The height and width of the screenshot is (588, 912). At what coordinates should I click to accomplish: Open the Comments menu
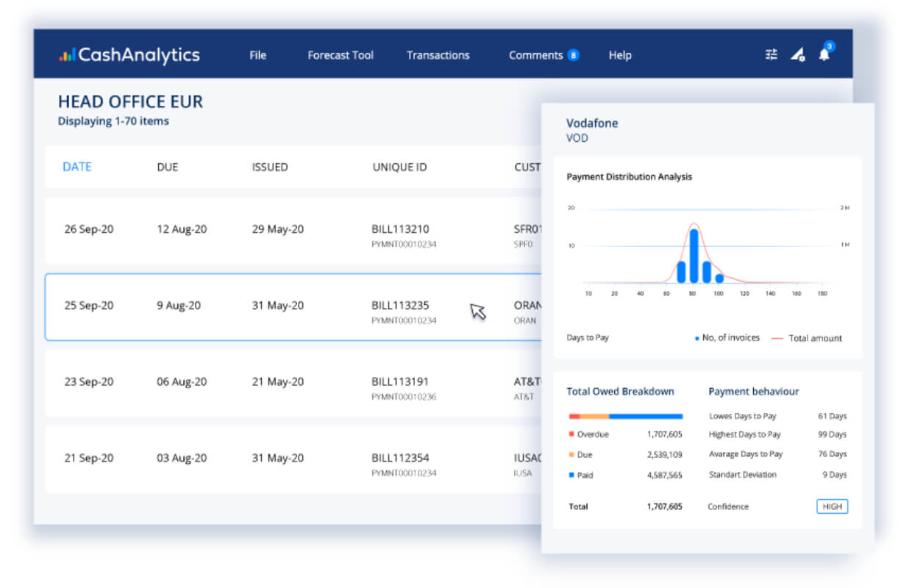point(535,55)
